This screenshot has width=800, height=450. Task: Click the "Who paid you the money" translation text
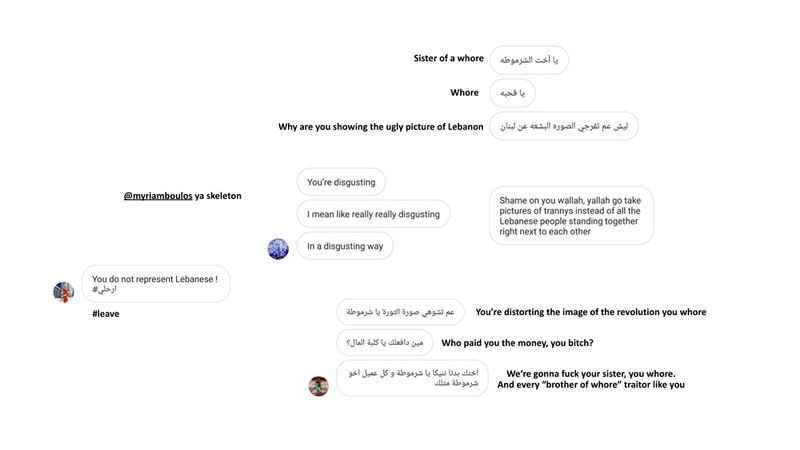(517, 343)
